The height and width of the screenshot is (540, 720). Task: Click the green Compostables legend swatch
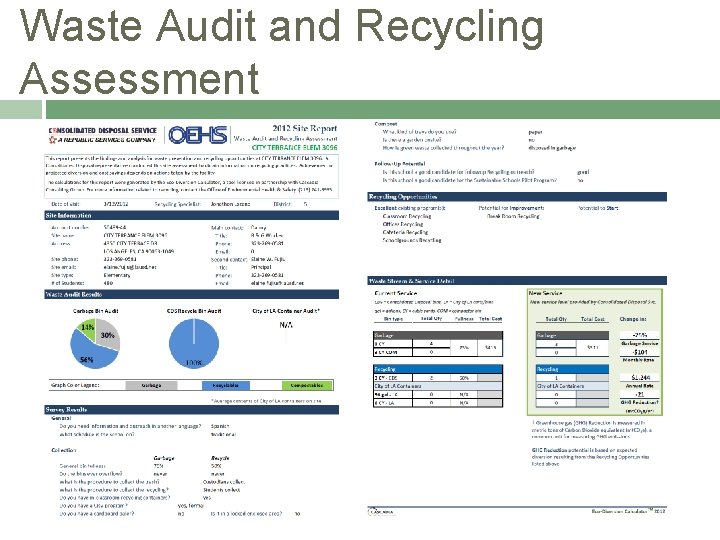click(307, 385)
